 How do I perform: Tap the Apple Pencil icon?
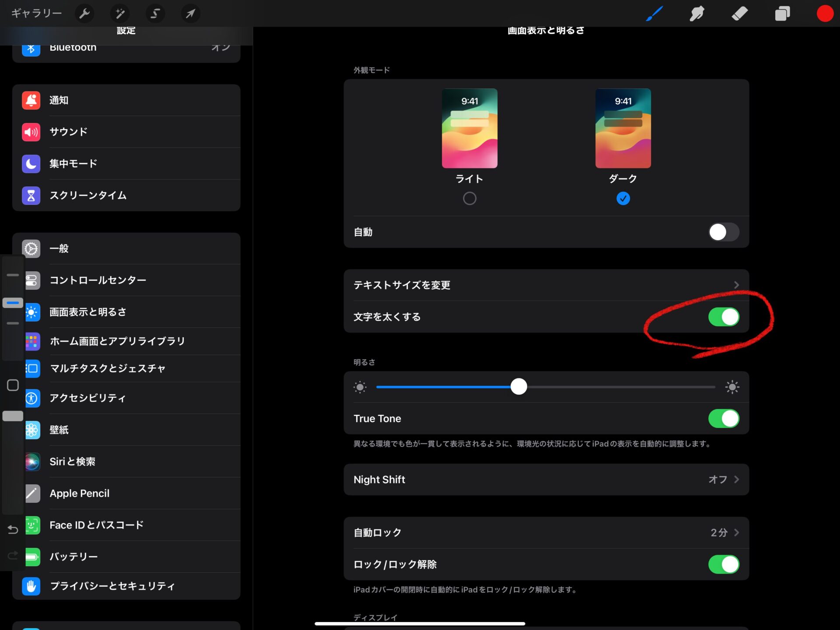pyautogui.click(x=32, y=493)
